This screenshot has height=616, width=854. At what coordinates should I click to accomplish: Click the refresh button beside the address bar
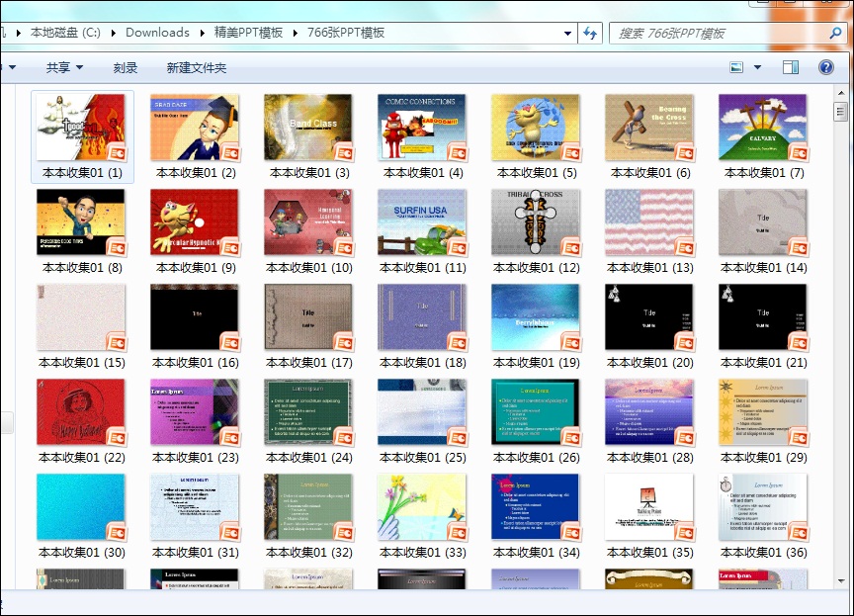pyautogui.click(x=590, y=33)
